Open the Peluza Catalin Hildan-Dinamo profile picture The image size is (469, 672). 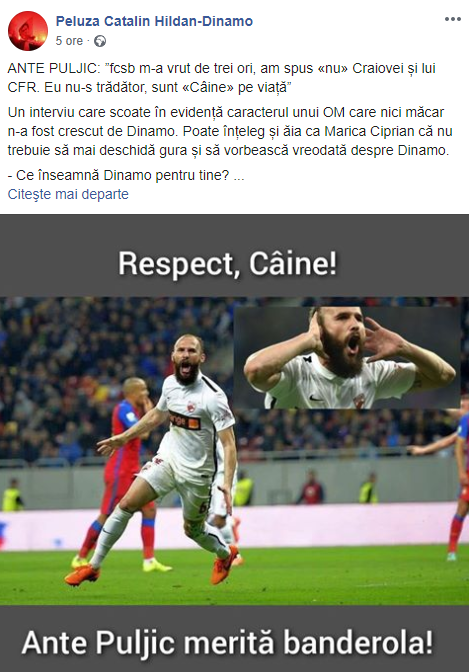coord(28,31)
